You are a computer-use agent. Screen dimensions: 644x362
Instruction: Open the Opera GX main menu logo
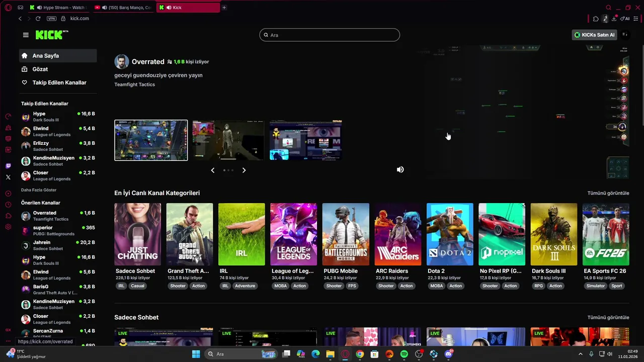click(x=8, y=8)
